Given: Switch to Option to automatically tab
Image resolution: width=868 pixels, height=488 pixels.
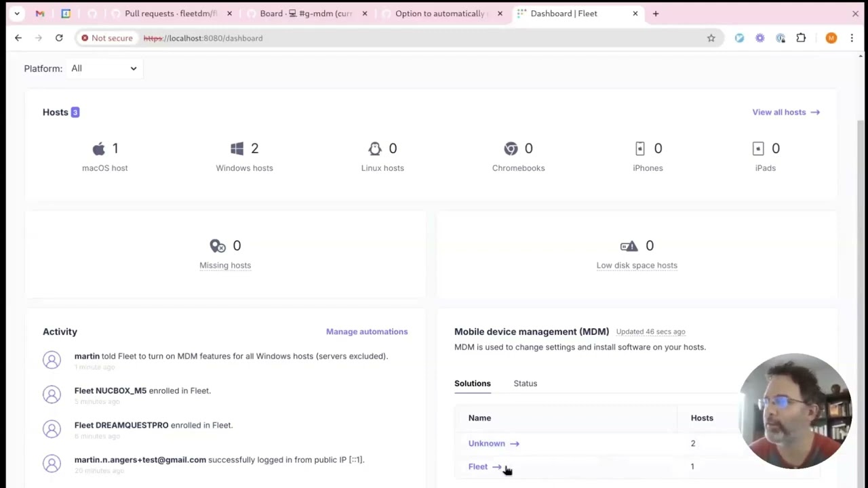Looking at the screenshot, I should point(441,14).
